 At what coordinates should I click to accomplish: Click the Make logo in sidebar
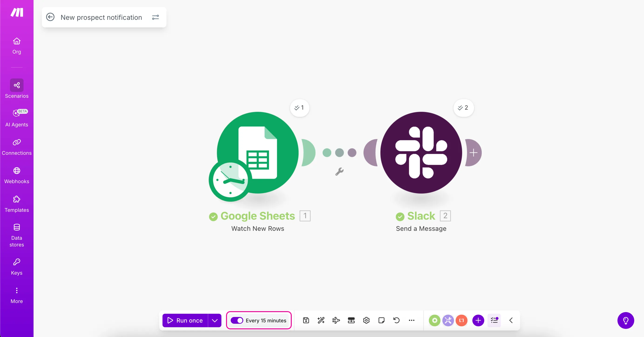tap(17, 12)
